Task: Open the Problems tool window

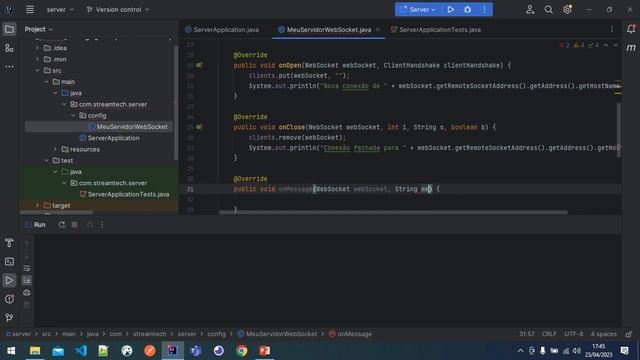Action: (x=9, y=299)
